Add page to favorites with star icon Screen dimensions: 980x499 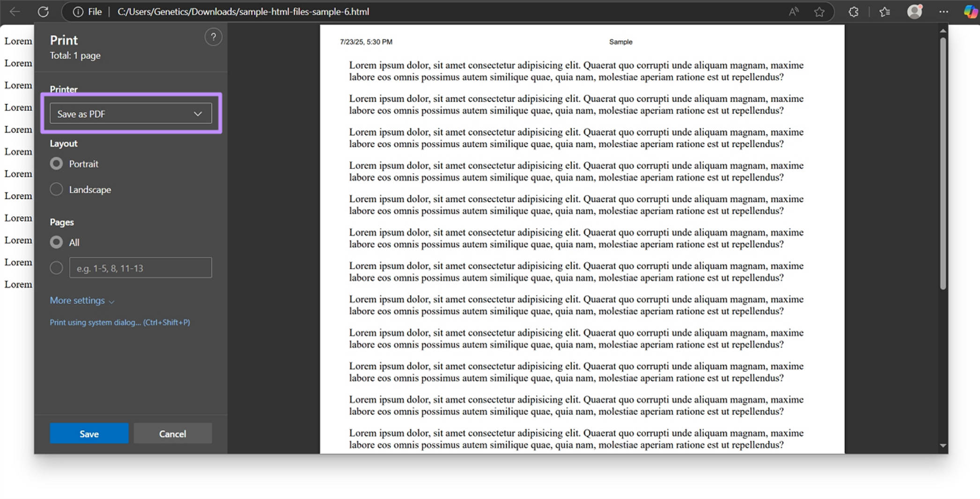pyautogui.click(x=819, y=12)
